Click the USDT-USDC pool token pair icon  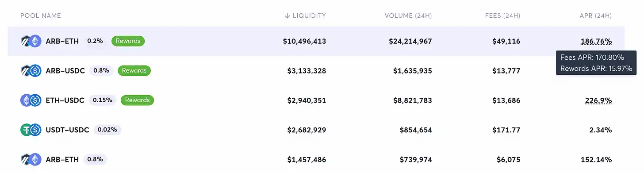[x=31, y=130]
